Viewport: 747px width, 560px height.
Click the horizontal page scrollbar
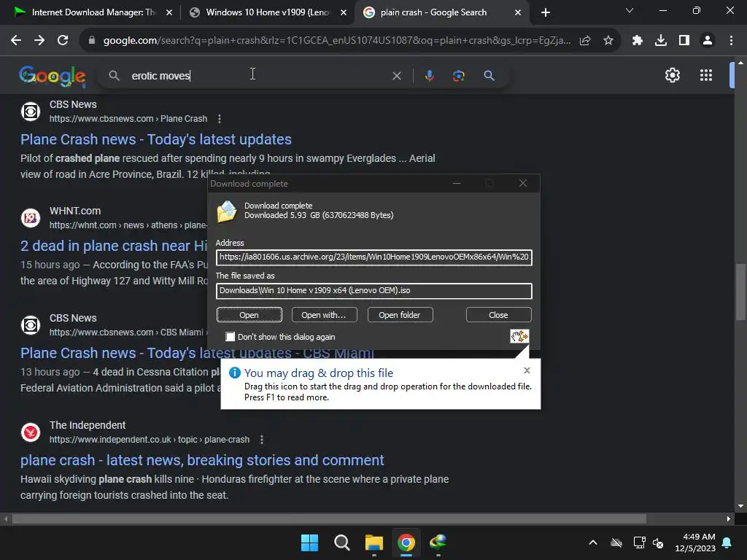point(329,518)
